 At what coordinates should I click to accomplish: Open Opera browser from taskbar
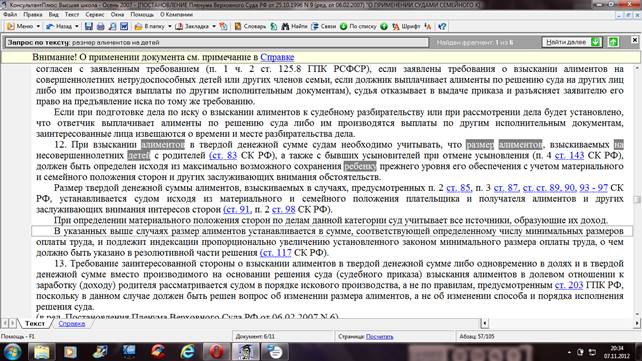coord(217,352)
